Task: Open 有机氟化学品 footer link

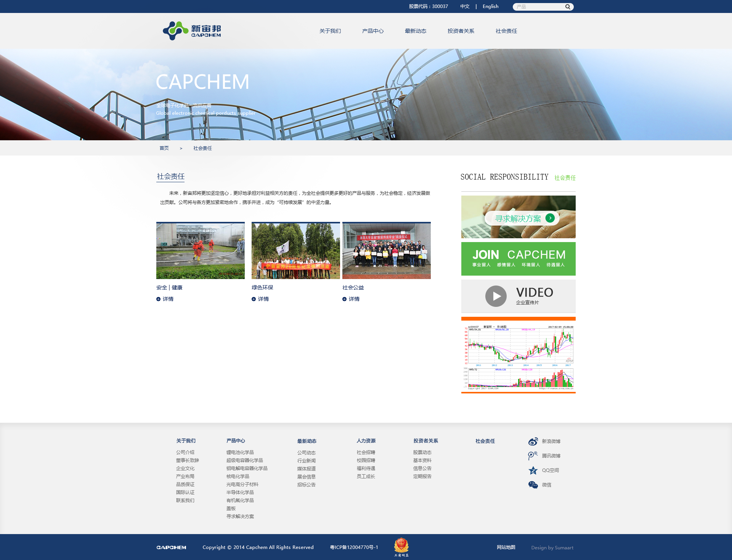Action: pyautogui.click(x=240, y=501)
